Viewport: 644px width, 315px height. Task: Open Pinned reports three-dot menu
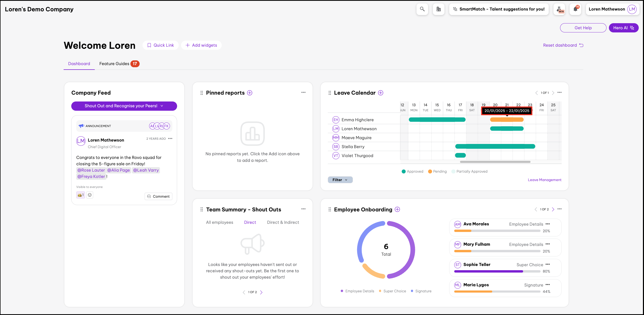coord(303,93)
